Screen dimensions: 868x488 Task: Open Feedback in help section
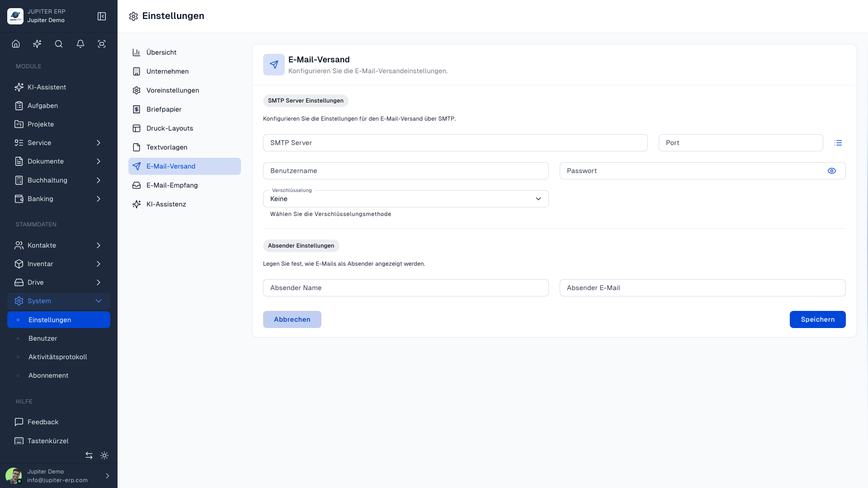click(x=59, y=422)
